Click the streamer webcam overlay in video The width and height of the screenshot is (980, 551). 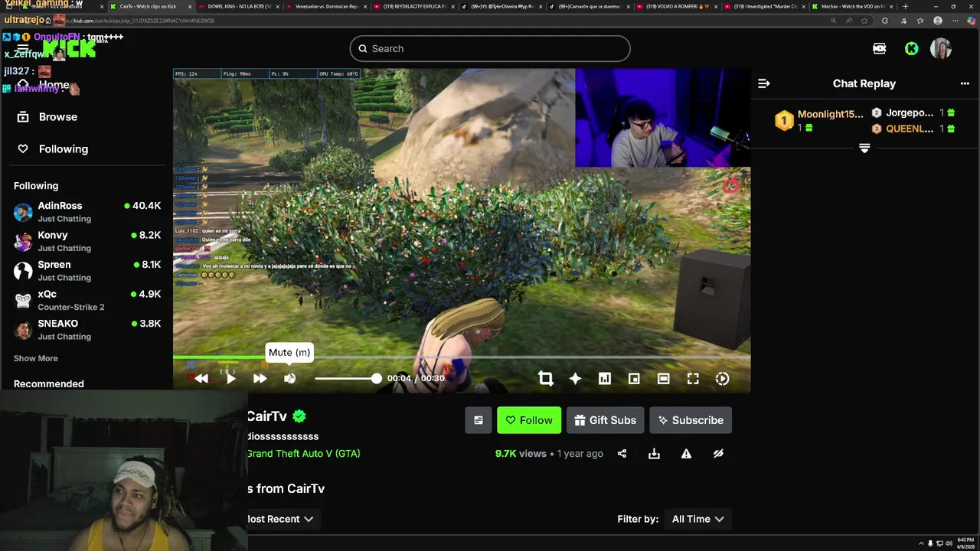pyautogui.click(x=662, y=118)
